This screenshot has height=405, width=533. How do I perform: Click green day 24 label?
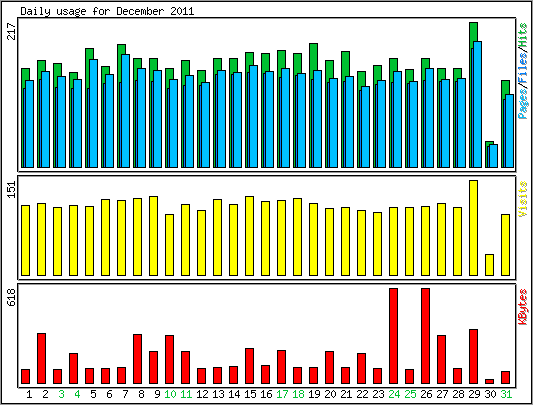point(394,394)
